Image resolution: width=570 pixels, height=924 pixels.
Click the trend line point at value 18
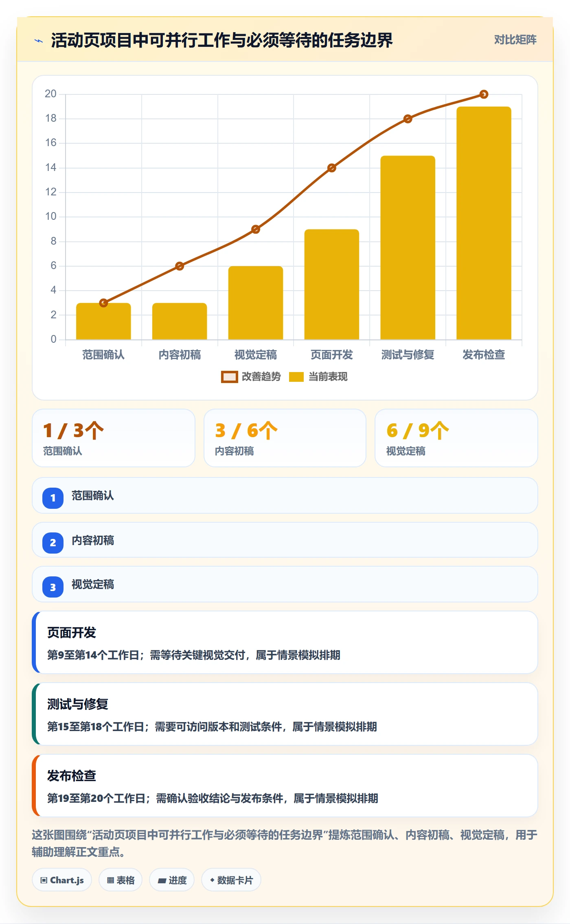point(408,119)
